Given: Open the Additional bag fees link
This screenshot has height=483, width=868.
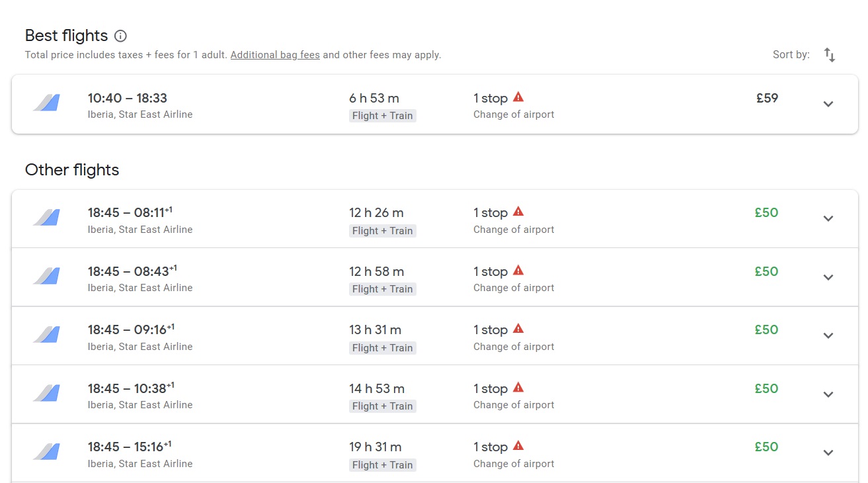Looking at the screenshot, I should point(275,55).
